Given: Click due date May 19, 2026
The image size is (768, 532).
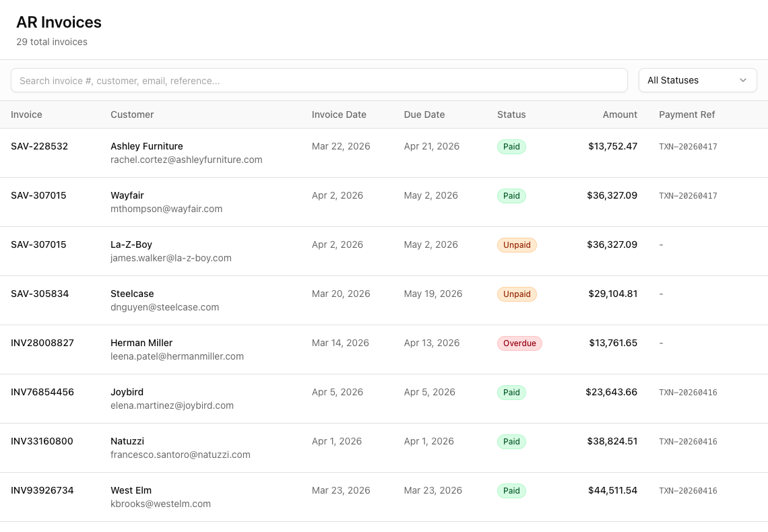Looking at the screenshot, I should pos(433,294).
